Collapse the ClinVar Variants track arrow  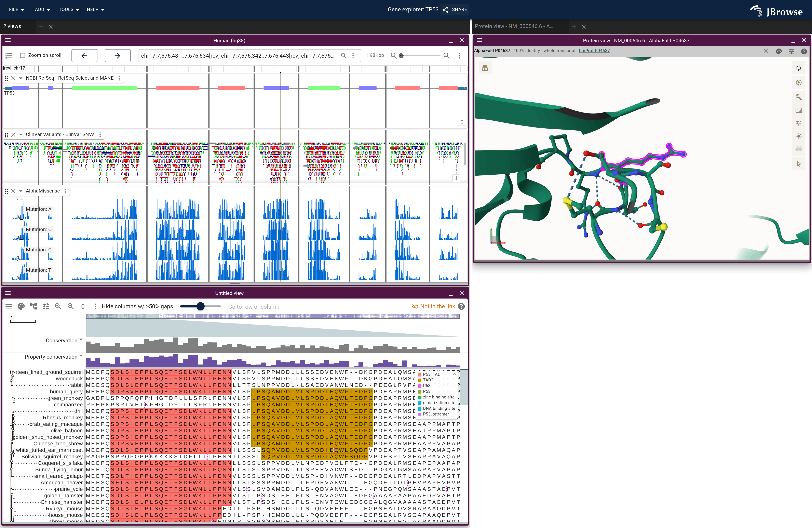tap(21, 134)
